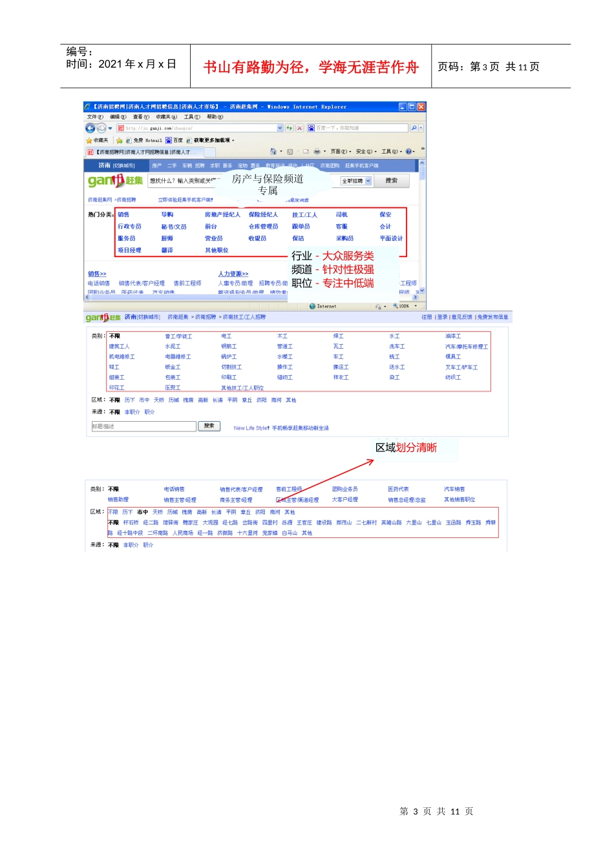The width and height of the screenshot is (614, 868).
Task: Click the ganji 赶集 logo in browser
Action: point(114,181)
